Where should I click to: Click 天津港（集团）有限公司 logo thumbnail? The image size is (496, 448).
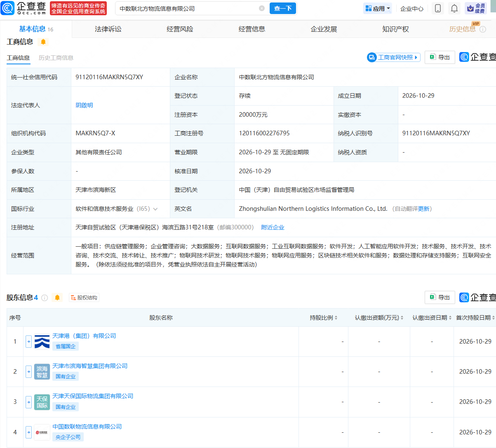pyautogui.click(x=42, y=342)
